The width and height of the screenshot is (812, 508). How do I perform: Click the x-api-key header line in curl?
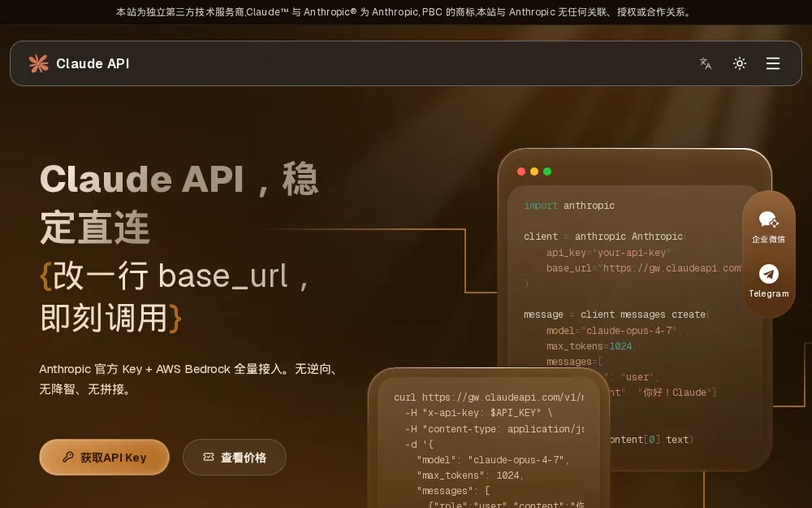tap(479, 413)
